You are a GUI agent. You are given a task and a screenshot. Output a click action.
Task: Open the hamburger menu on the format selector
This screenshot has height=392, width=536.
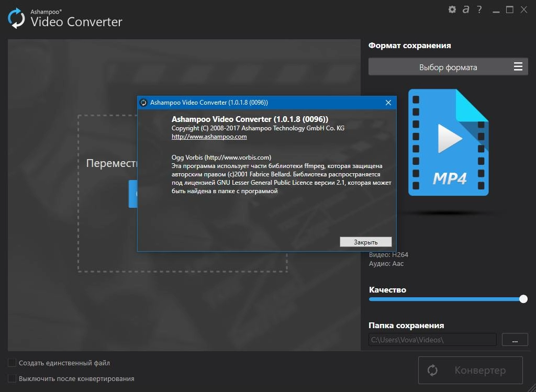(518, 66)
